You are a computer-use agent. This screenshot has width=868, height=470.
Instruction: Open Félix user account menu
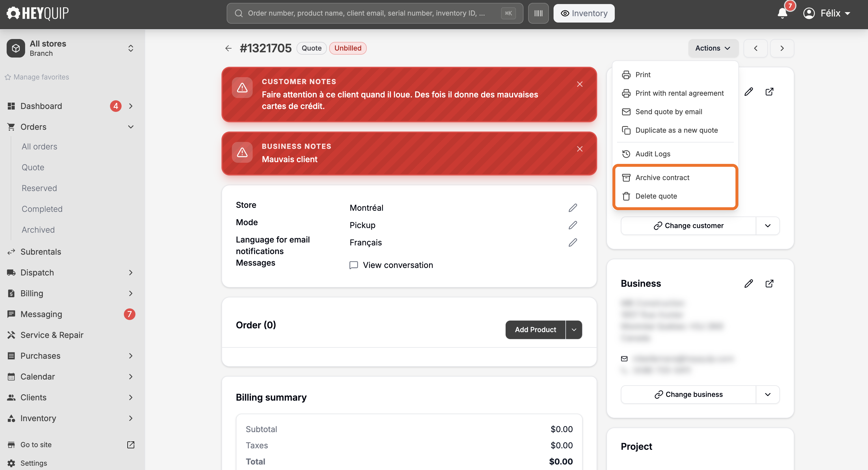coord(827,13)
